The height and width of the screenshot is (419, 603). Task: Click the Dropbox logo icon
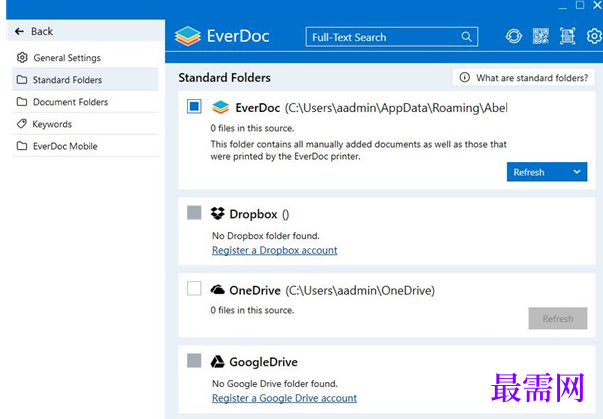tap(218, 213)
